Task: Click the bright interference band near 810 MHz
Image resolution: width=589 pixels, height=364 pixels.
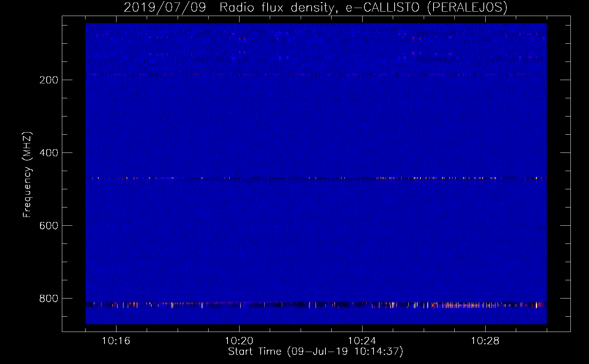Action: pos(316,304)
